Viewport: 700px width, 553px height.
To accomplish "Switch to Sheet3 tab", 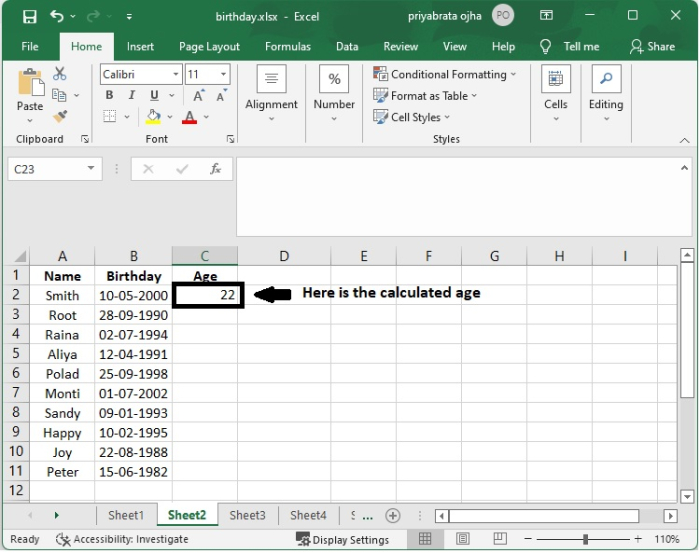I will pos(247,515).
